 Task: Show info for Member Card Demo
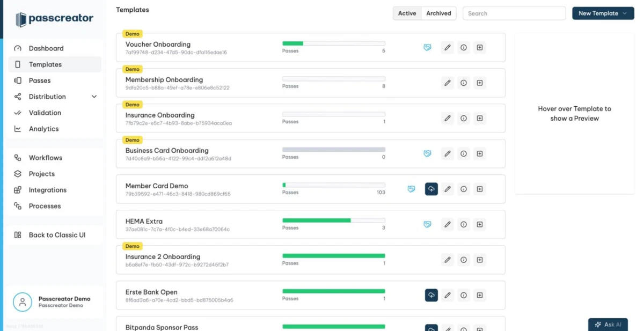464,189
